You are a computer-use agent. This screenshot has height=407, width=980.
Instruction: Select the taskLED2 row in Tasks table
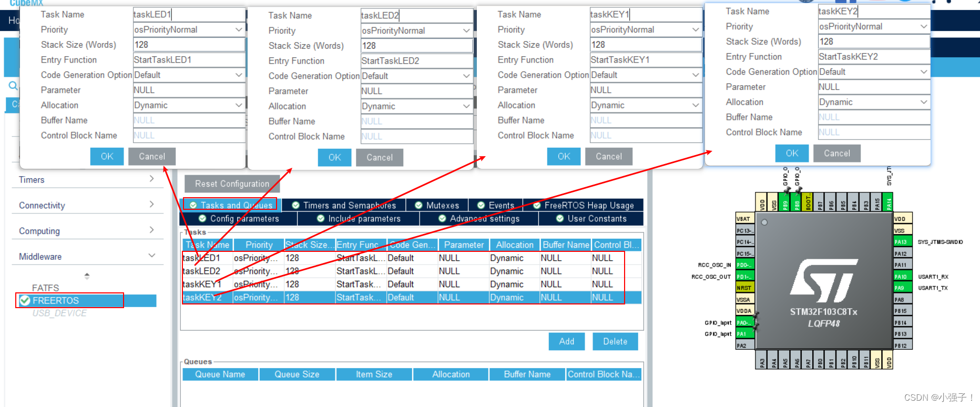click(412, 271)
